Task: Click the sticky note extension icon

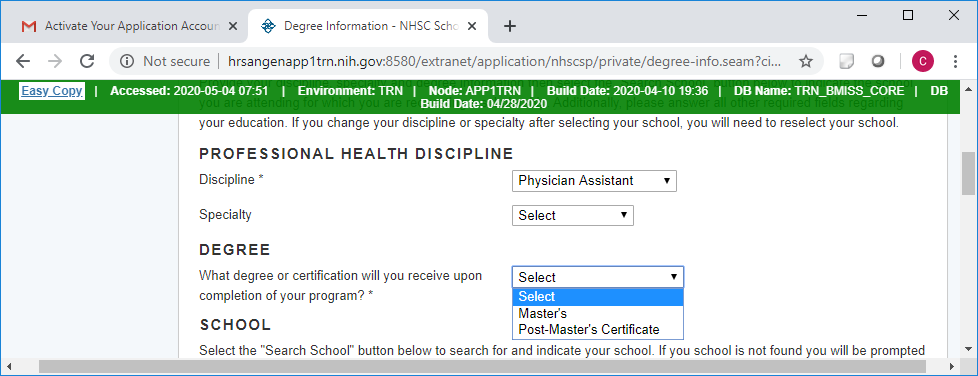Action: tap(846, 61)
